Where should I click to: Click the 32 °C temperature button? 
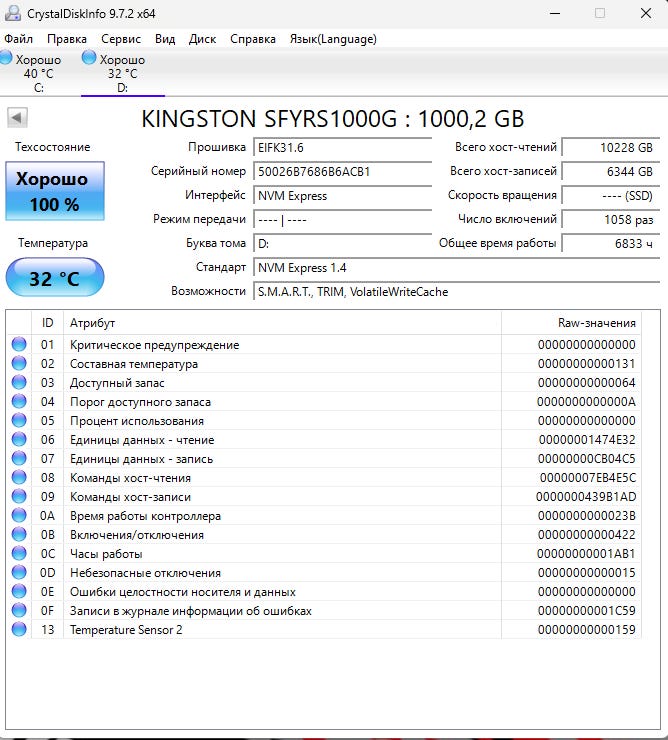tap(55, 278)
